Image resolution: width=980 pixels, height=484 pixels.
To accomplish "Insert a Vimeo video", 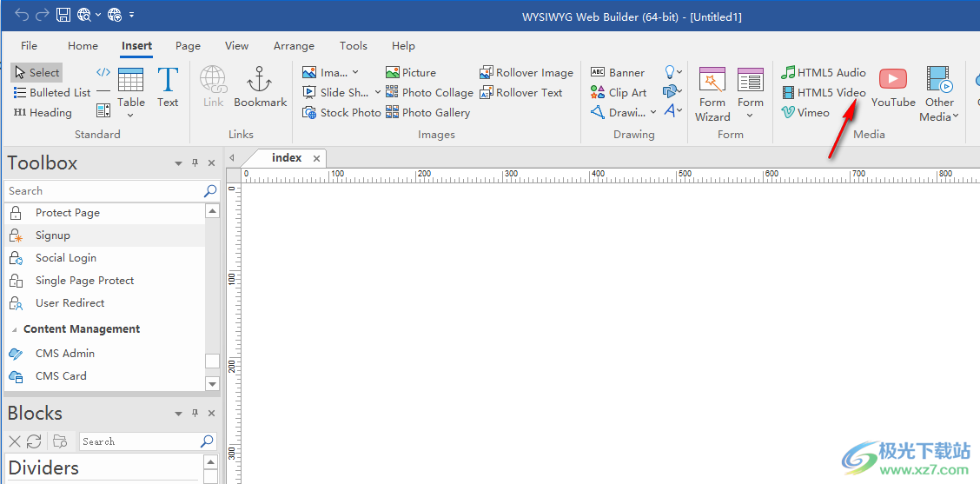I will [805, 113].
